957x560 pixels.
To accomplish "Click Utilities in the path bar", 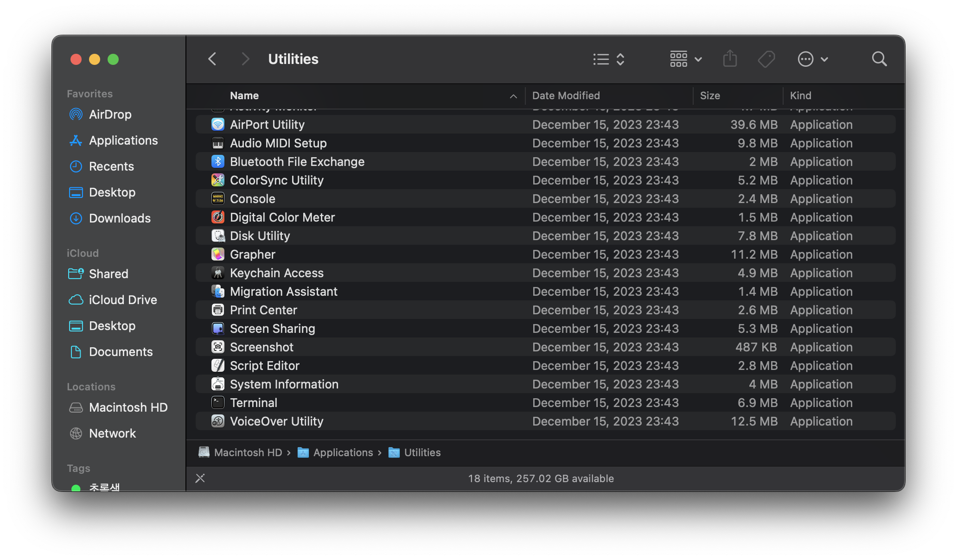I will click(415, 452).
